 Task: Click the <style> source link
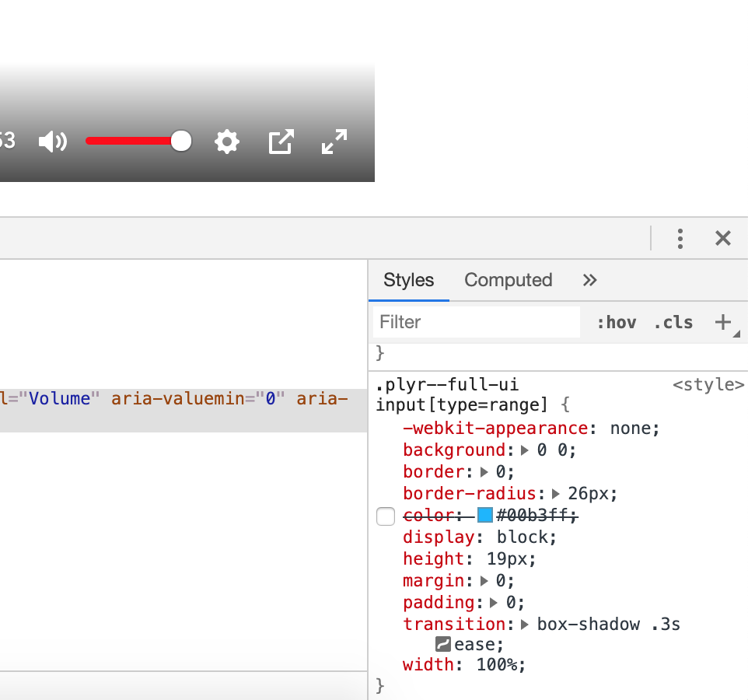pyautogui.click(x=708, y=383)
